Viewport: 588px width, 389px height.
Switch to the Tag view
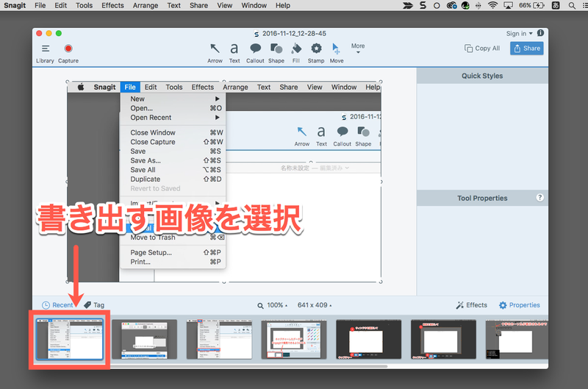pyautogui.click(x=94, y=305)
